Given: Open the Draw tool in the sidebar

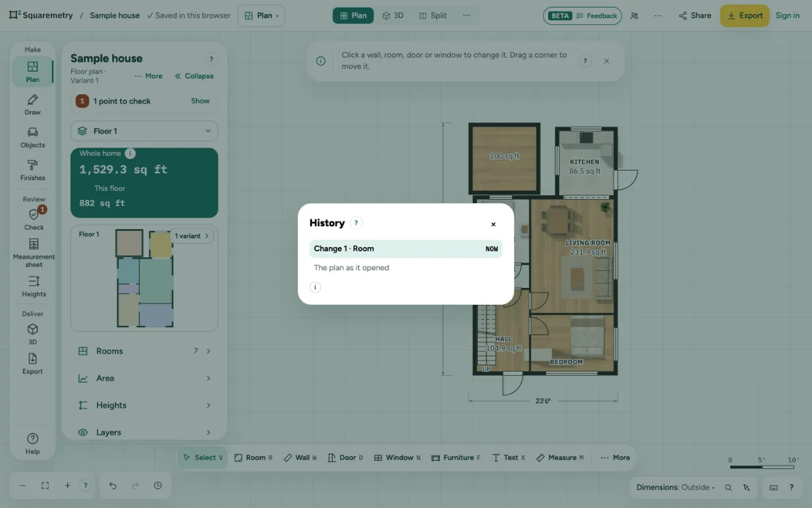Looking at the screenshot, I should pos(32,105).
